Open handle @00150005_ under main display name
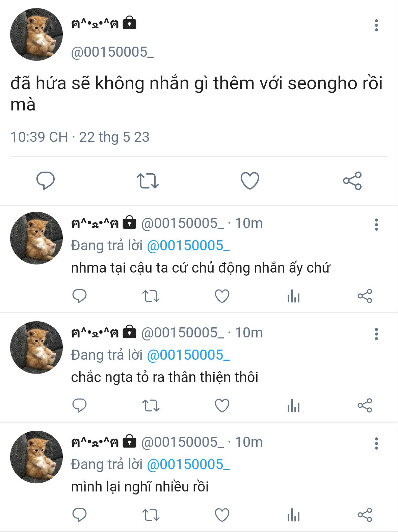Image resolution: width=398 pixels, height=532 pixels. click(x=112, y=52)
